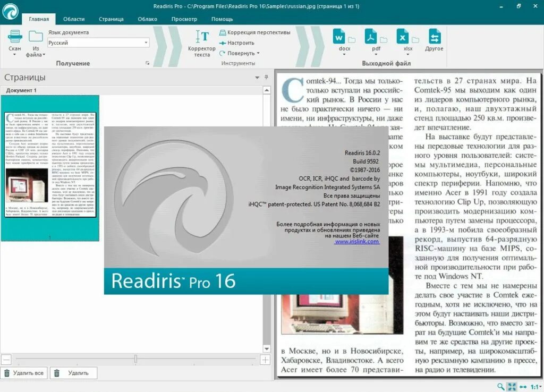Click pages list scrollbar up arrow
This screenshot has height=392, width=544.
[x=267, y=90]
